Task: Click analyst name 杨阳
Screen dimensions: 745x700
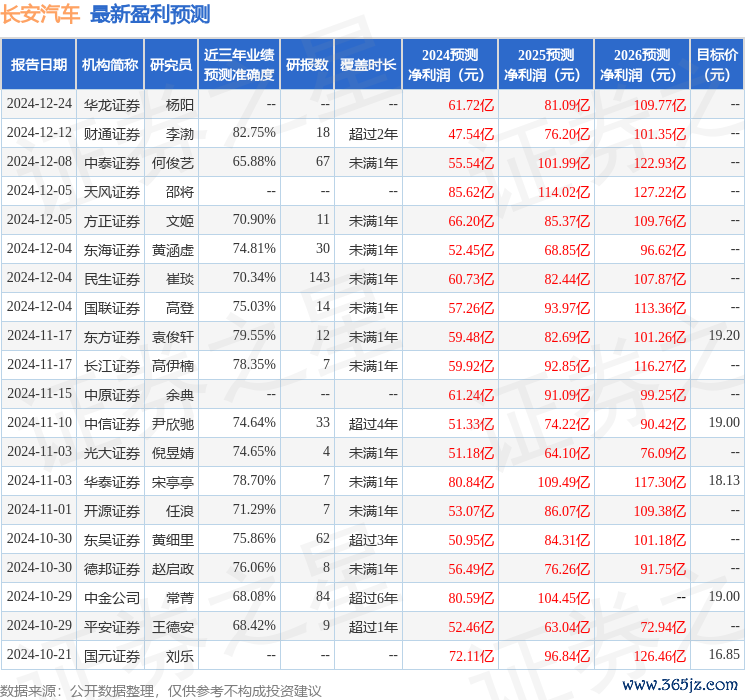Action: [x=180, y=105]
